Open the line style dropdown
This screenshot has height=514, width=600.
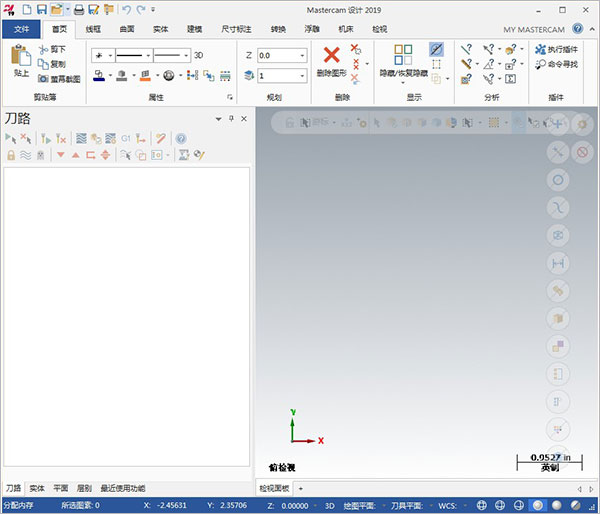(148, 55)
